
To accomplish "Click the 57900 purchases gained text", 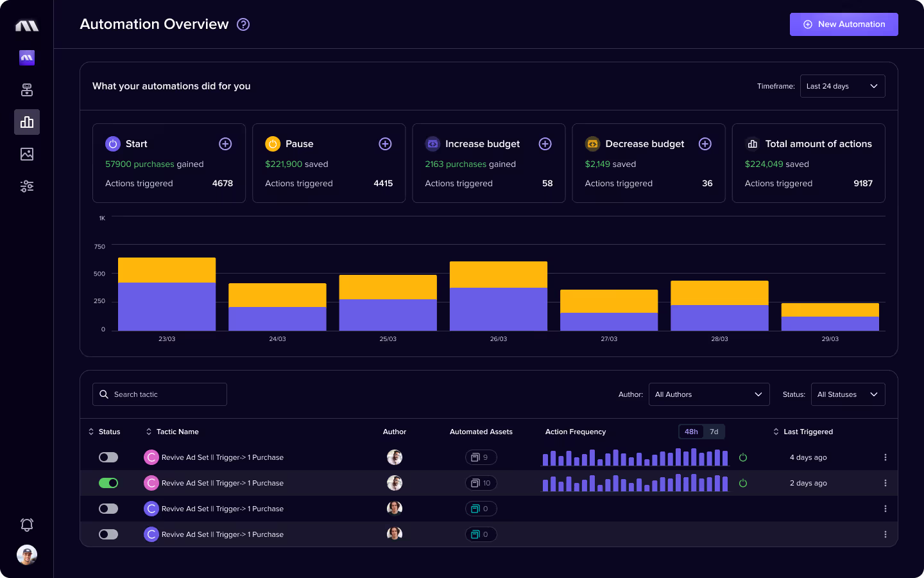I will point(155,164).
